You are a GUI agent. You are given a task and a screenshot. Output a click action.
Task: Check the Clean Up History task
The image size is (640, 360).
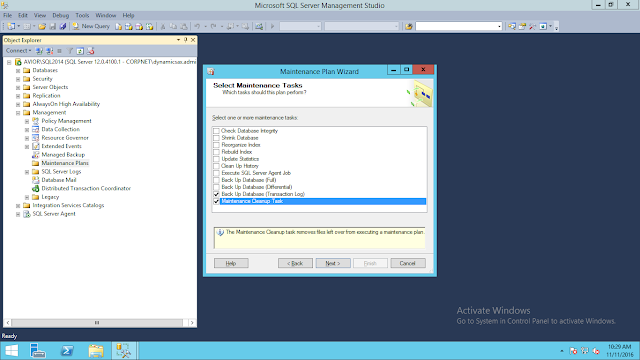click(x=216, y=166)
